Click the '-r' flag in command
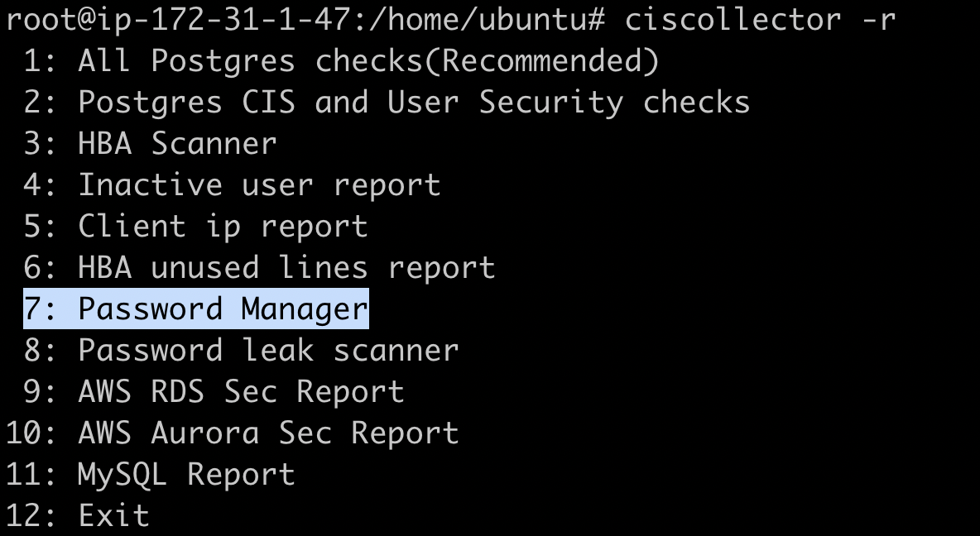 tap(878, 19)
